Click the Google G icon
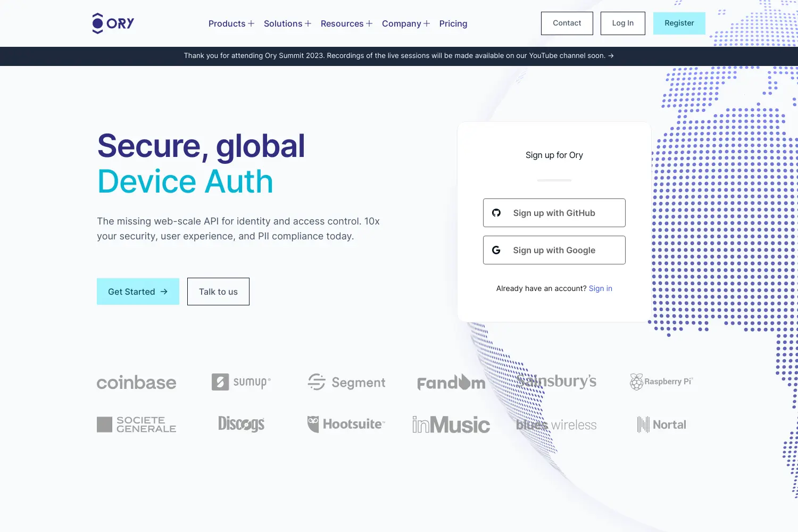 [496, 250]
